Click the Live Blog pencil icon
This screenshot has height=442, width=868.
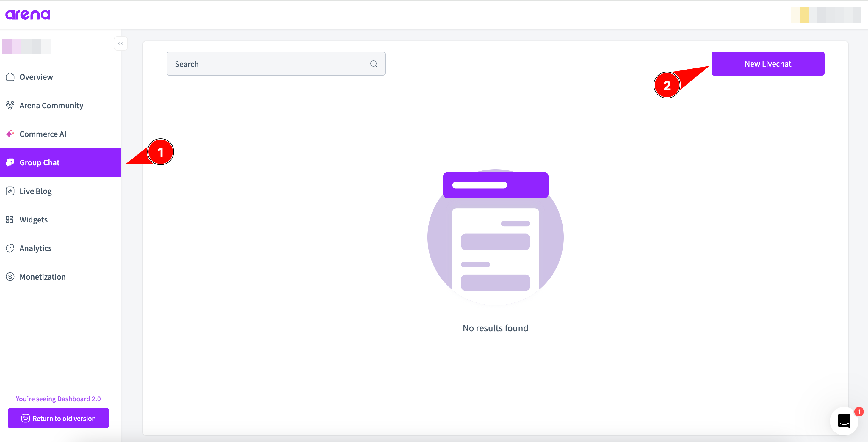pyautogui.click(x=10, y=191)
